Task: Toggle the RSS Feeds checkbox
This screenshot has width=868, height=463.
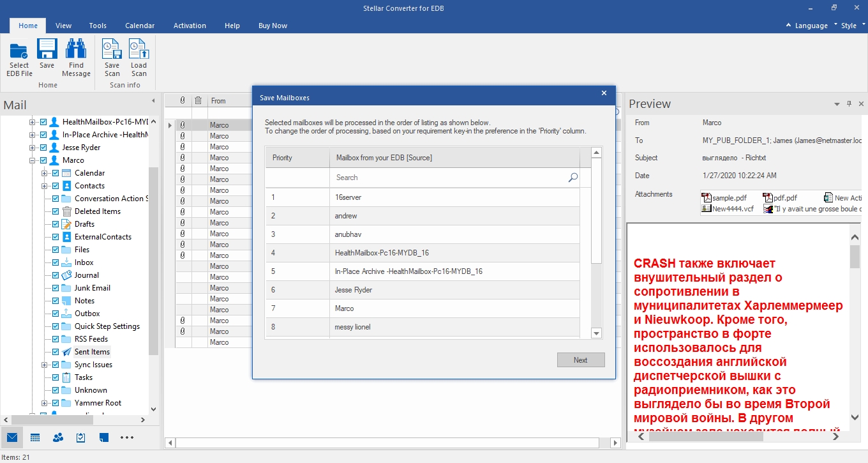Action: [56, 339]
